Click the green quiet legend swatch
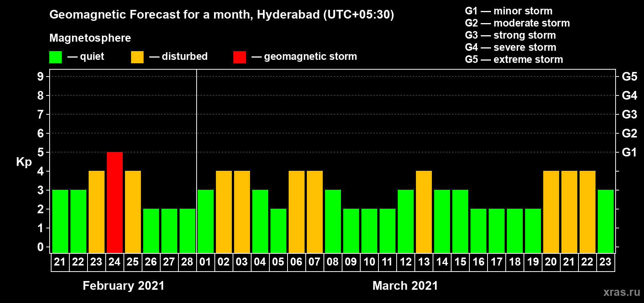644x303 pixels. pyautogui.click(x=55, y=57)
